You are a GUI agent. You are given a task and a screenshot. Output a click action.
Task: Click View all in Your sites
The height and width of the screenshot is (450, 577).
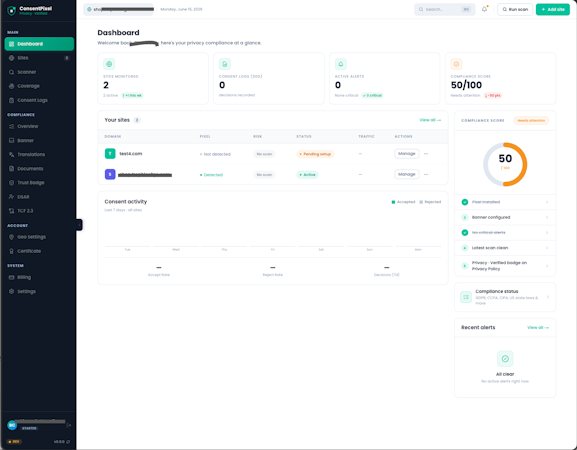[430, 120]
